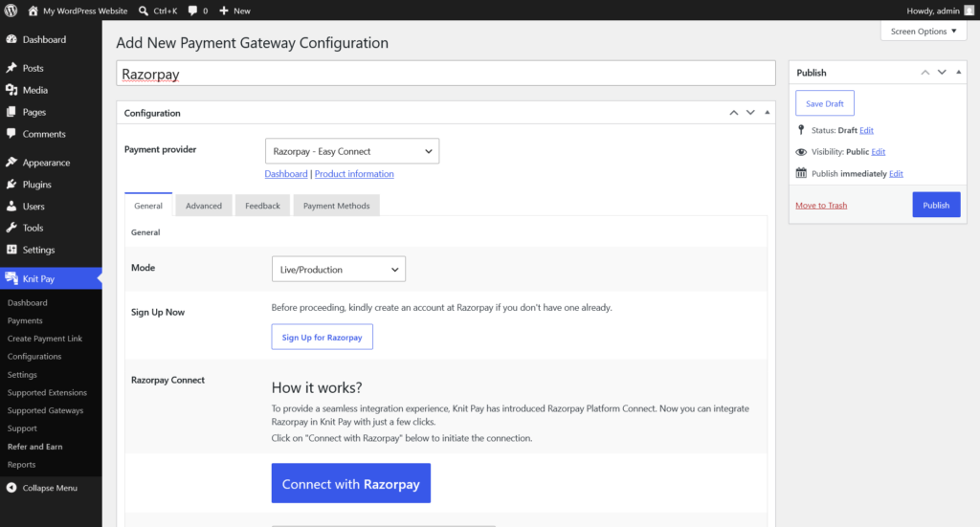
Task: Click the WordPress logo icon
Action: (x=11, y=11)
